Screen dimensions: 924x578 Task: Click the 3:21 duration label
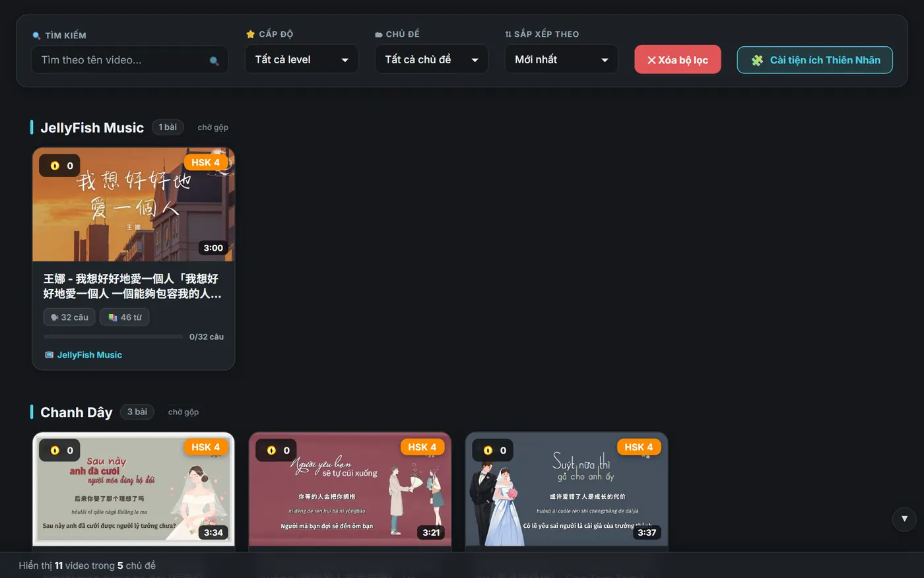431,532
